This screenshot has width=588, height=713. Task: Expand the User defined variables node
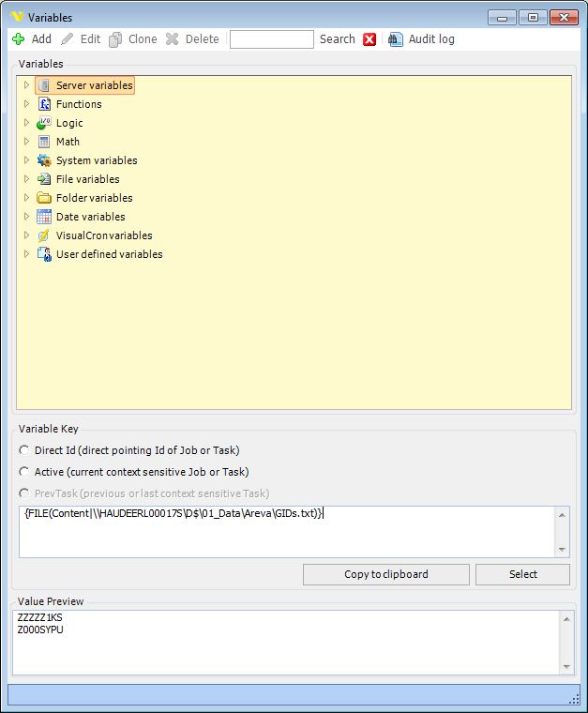click(26, 254)
